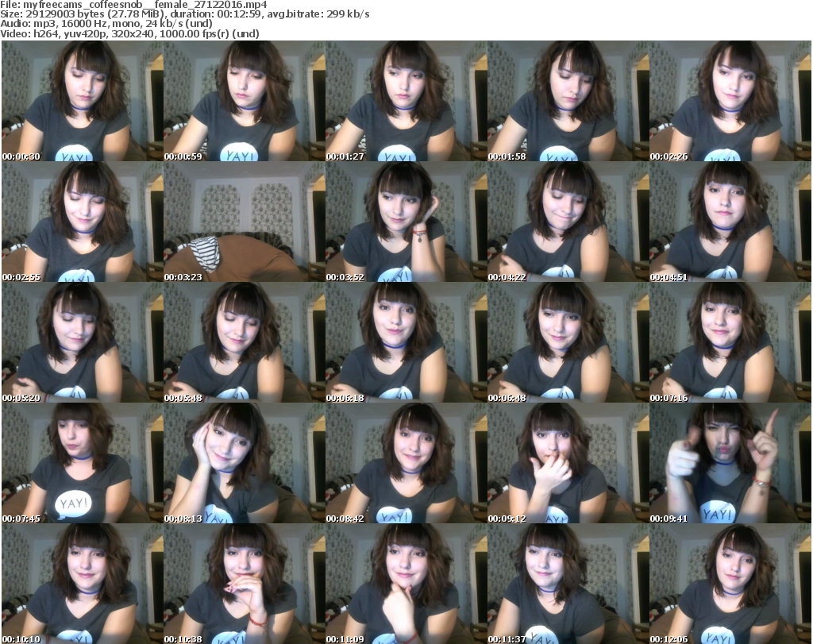Select the thumbnail at 00:10:38
This screenshot has height=644, width=813.
(x=244, y=584)
